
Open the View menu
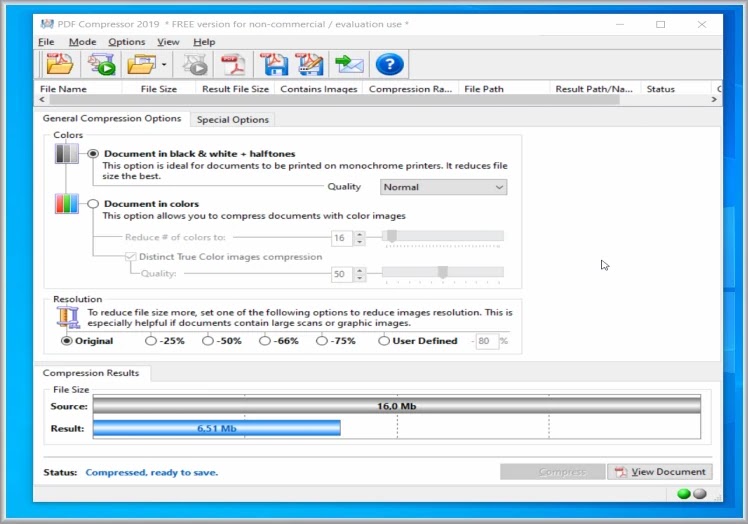(x=168, y=42)
